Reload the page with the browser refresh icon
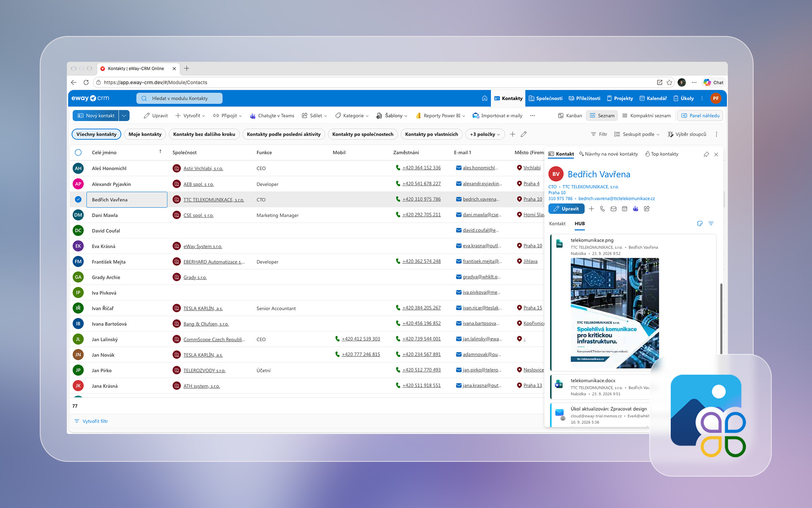Viewport: 812px width, 508px height. pyautogui.click(x=86, y=83)
